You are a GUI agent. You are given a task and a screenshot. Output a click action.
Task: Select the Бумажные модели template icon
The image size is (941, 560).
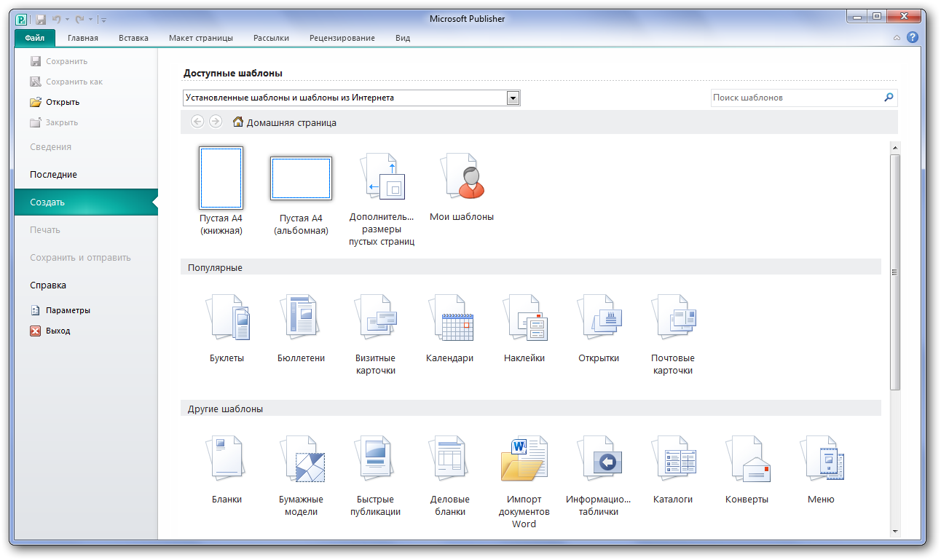(x=301, y=460)
